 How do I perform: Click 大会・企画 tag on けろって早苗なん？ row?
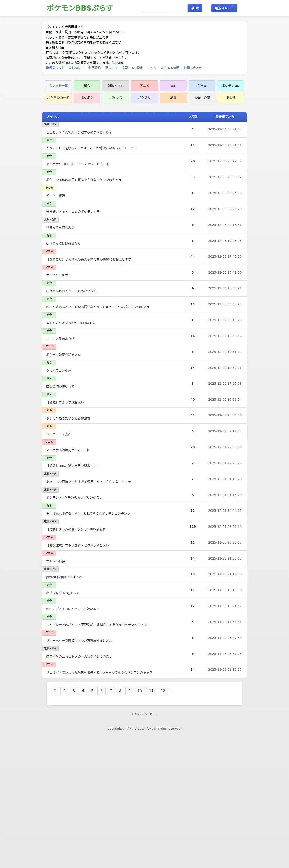click(50, 219)
